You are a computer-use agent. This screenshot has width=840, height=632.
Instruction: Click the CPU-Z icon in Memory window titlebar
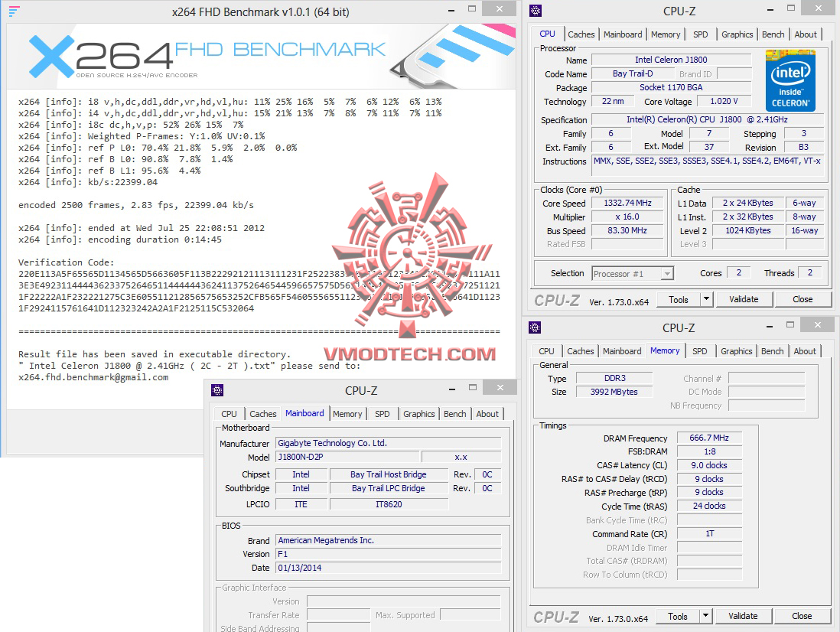click(x=534, y=327)
